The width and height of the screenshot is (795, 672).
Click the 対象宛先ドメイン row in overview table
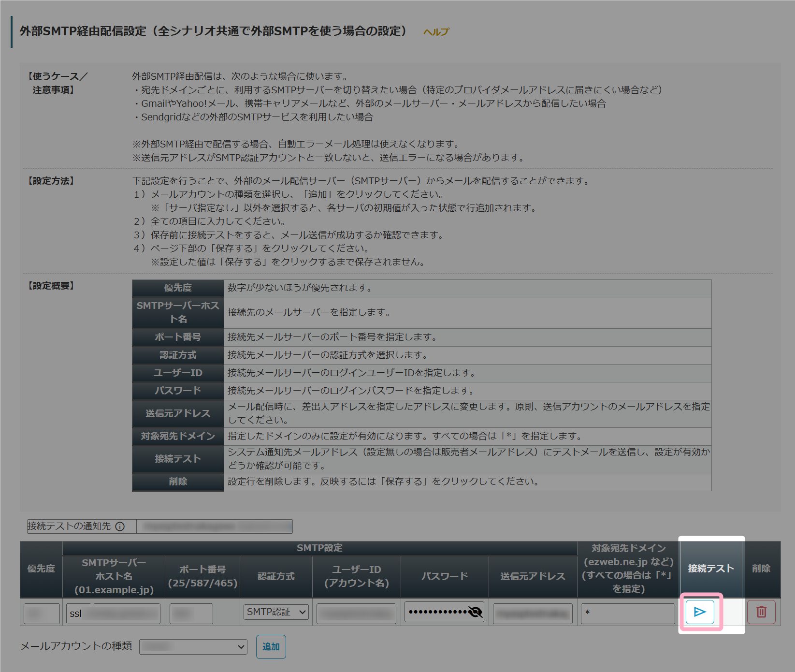[421, 436]
